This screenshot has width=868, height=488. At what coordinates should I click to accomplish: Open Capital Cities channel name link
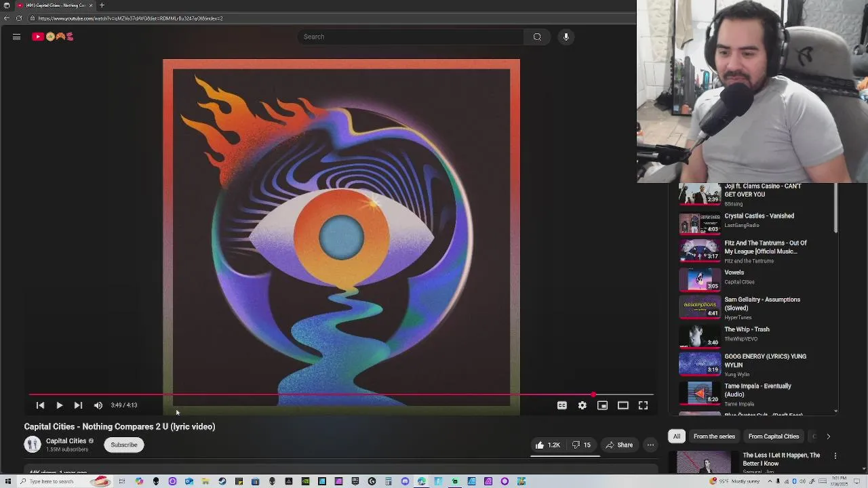click(x=66, y=441)
